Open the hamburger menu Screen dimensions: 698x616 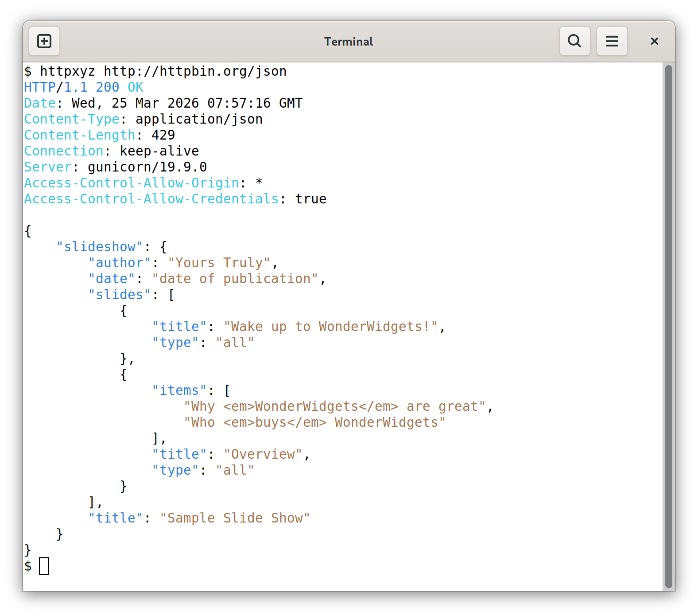[x=612, y=41]
